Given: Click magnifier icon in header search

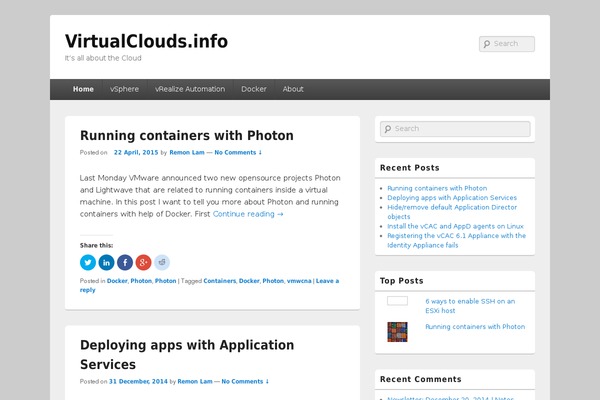Looking at the screenshot, I should coord(487,44).
